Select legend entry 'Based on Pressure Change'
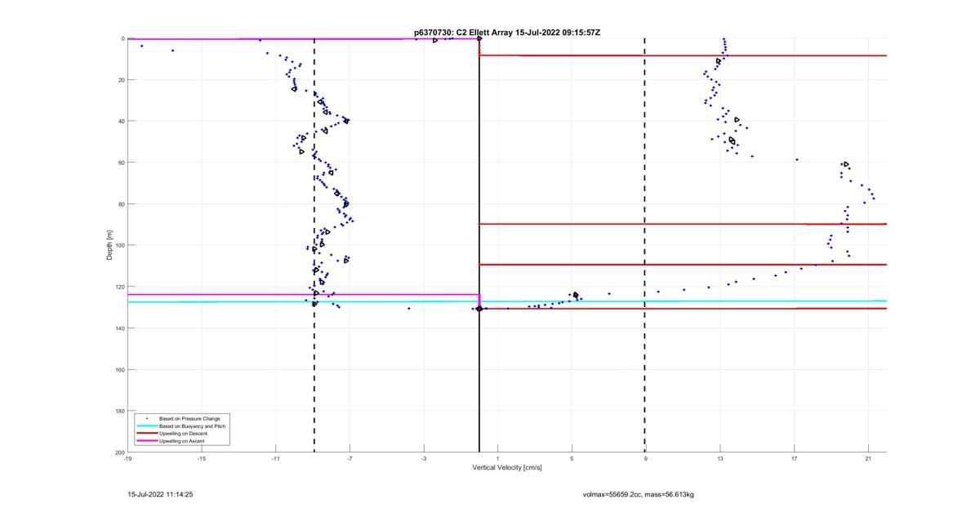The width and height of the screenshot is (980, 508). 189,418
